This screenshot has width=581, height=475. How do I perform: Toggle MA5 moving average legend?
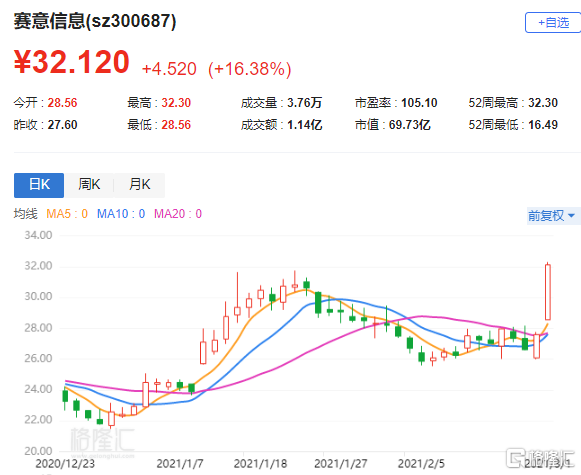click(67, 214)
